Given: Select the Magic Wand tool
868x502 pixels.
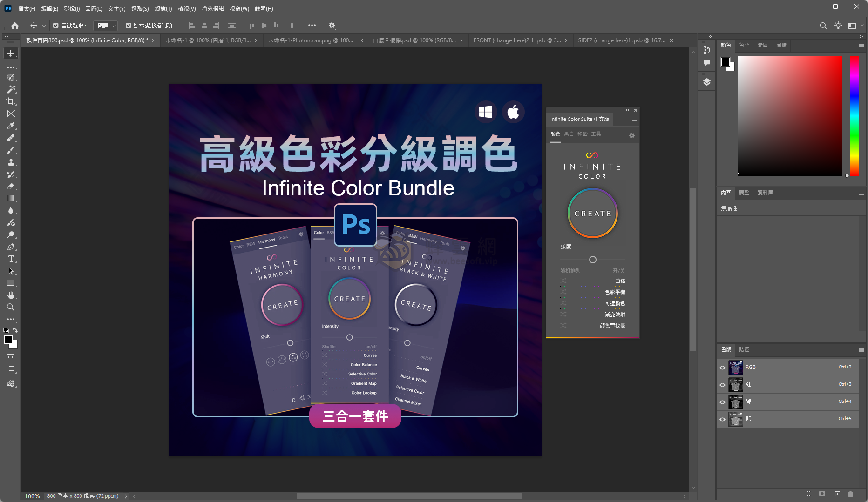Looking at the screenshot, I should [x=11, y=89].
